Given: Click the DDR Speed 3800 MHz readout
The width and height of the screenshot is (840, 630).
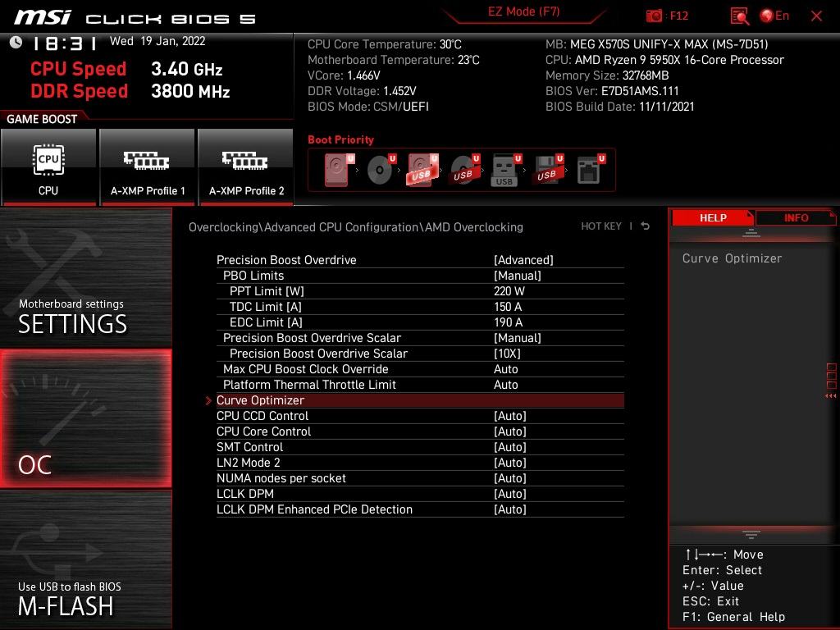Looking at the screenshot, I should 130,91.
